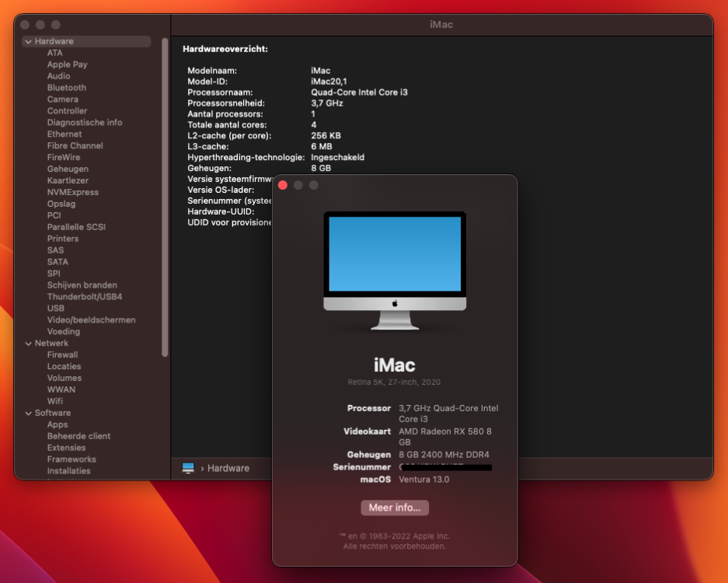Open Apps under Software

click(57, 424)
